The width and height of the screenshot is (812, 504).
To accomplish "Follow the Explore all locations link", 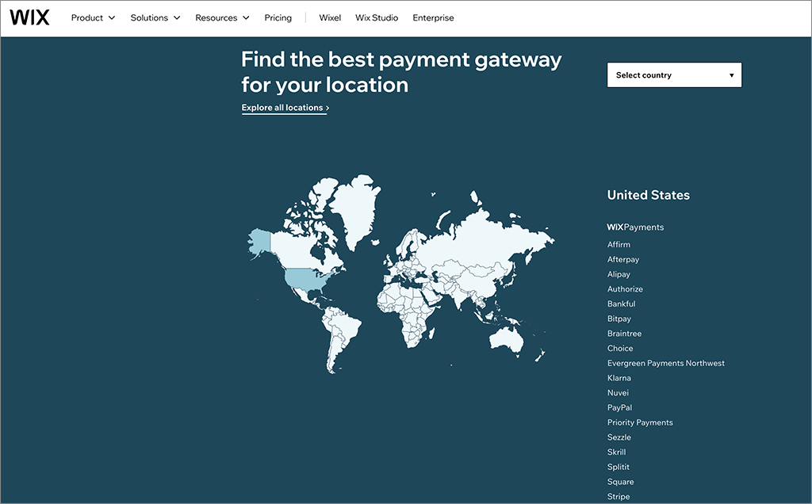I will coord(285,108).
